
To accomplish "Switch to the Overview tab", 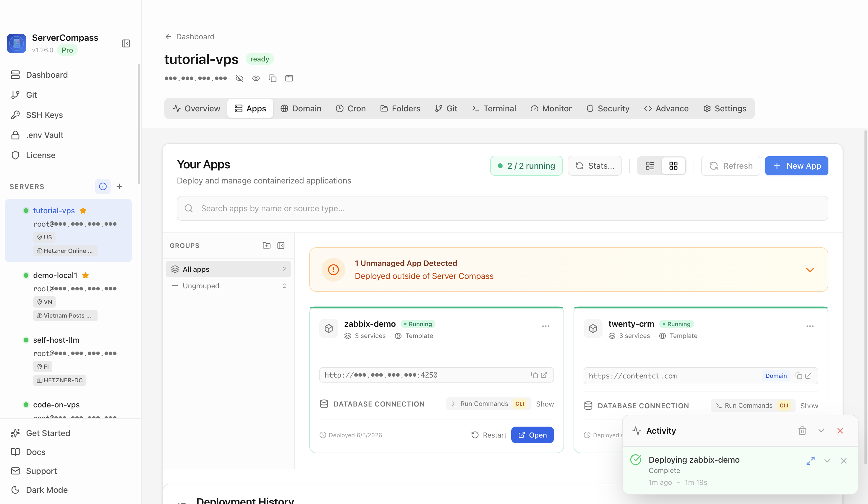I will click(x=196, y=108).
